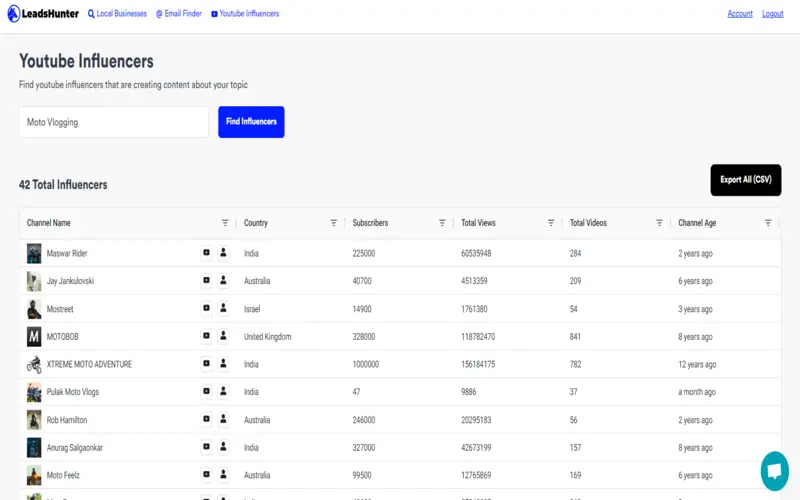Click XTREME MOTO ADVENTURE channel thumbnail
Viewport: 800px width, 500px height.
point(34,364)
